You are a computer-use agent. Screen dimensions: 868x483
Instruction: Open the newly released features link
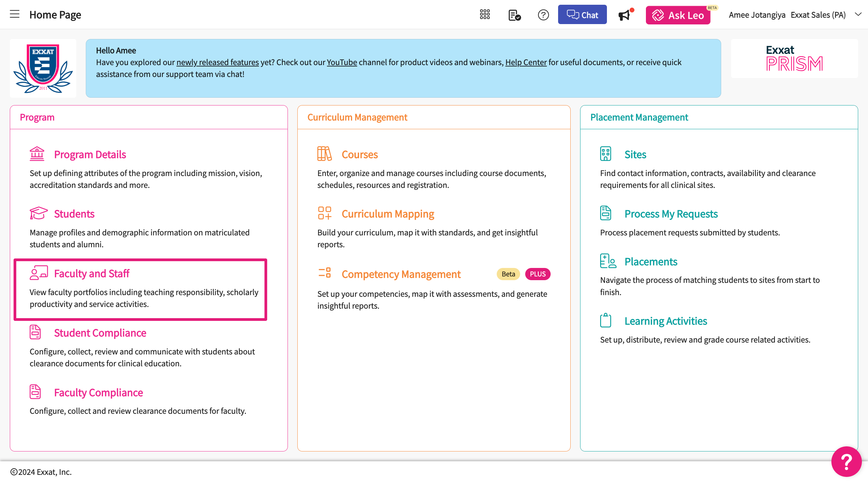217,62
